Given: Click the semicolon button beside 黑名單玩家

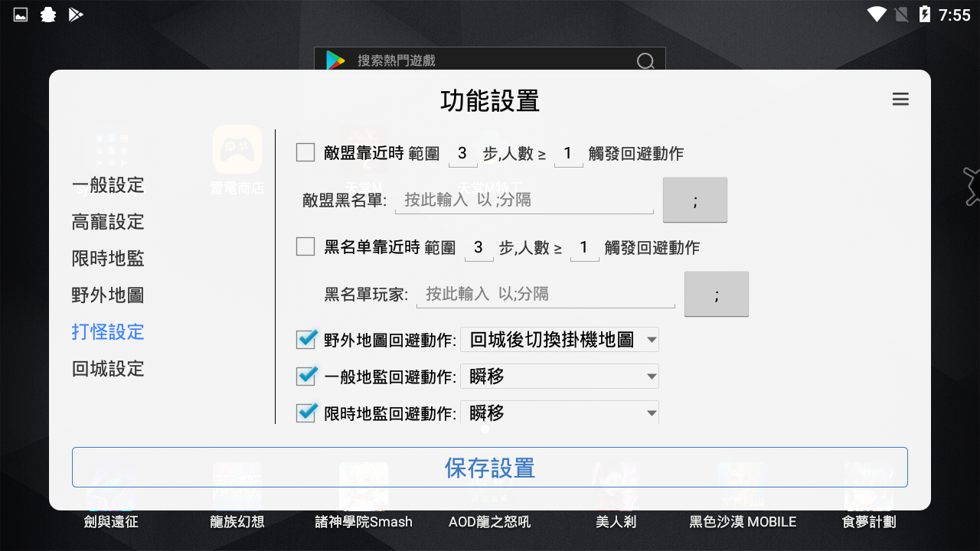Looking at the screenshot, I should (x=717, y=293).
